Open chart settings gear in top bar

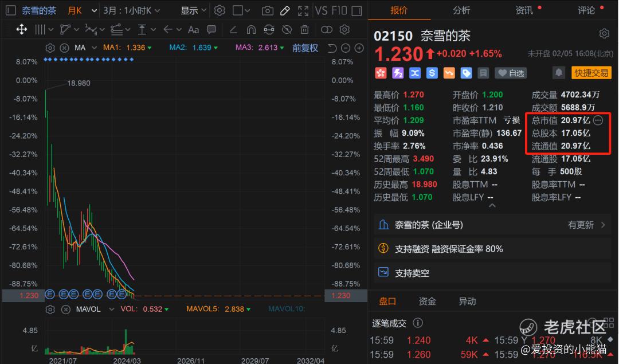(x=220, y=10)
